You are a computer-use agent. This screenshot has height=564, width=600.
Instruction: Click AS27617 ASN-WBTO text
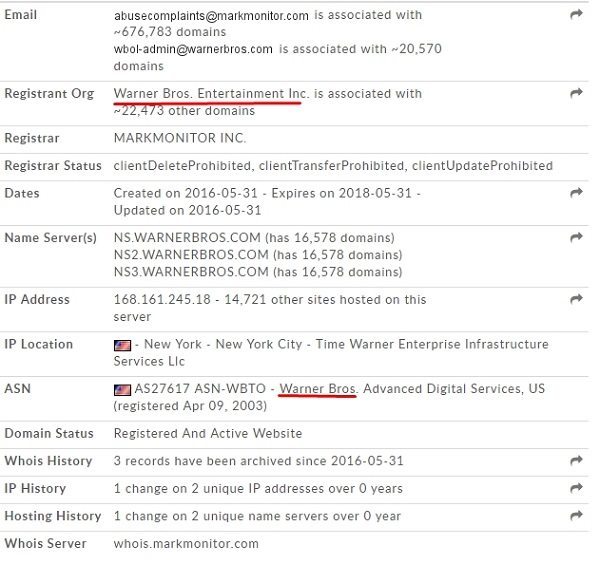point(200,389)
